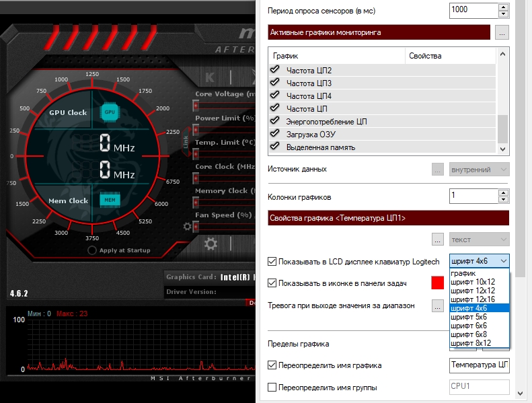Uncheck Переопределить имя графика

point(272,365)
